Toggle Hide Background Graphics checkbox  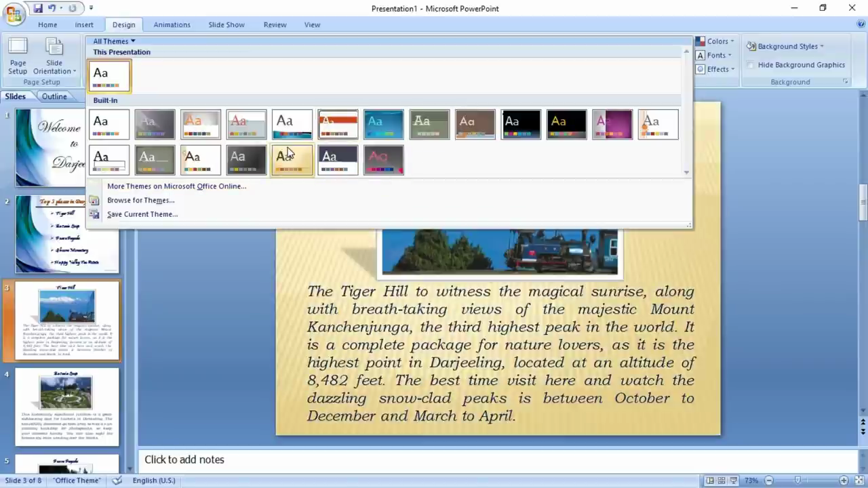click(x=751, y=65)
